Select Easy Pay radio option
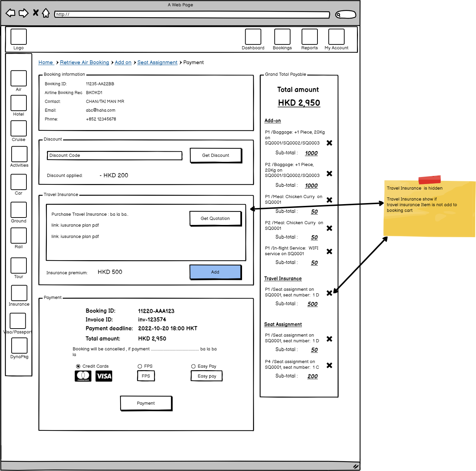This screenshot has height=471, width=476. 193,366
